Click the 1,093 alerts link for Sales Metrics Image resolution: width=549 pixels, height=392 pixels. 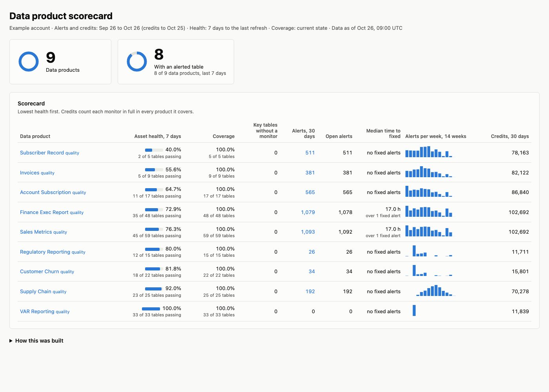(x=308, y=232)
